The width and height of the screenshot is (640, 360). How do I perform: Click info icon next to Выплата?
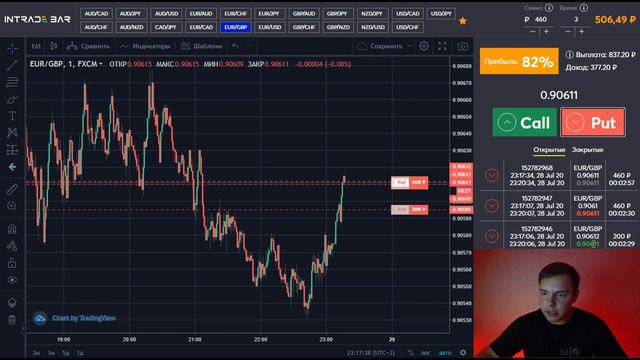pos(569,54)
